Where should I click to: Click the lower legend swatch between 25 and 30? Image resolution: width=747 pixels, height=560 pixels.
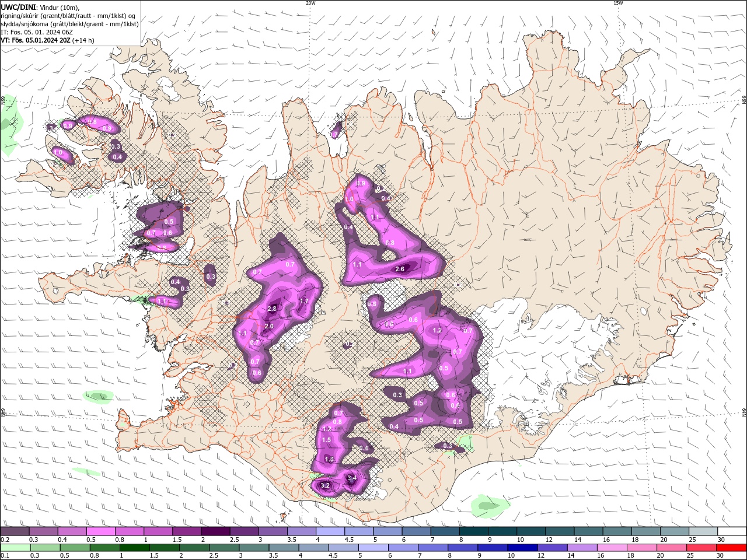[x=701, y=548]
